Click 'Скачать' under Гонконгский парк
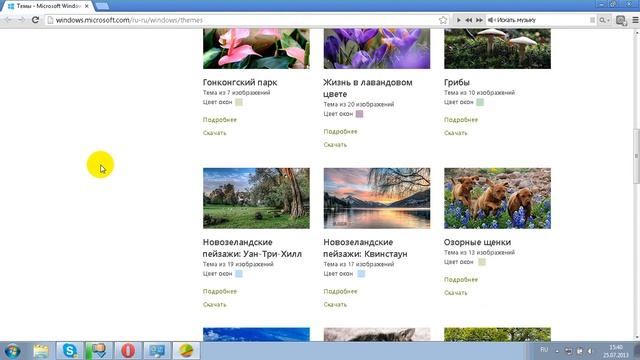Image resolution: width=640 pixels, height=360 pixels. [214, 133]
